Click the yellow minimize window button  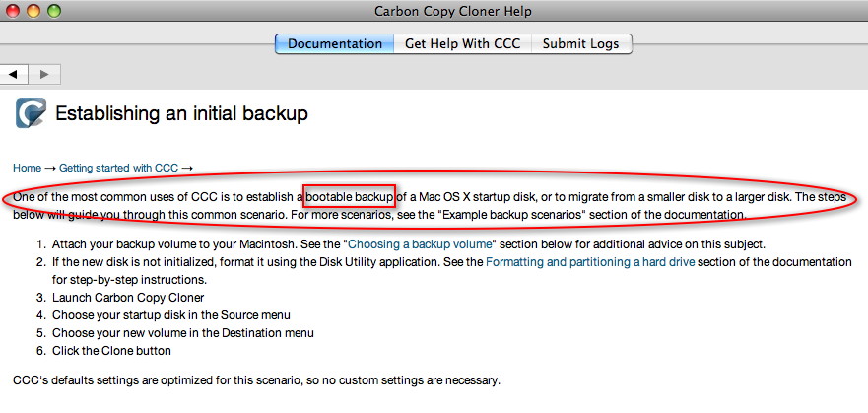33,10
